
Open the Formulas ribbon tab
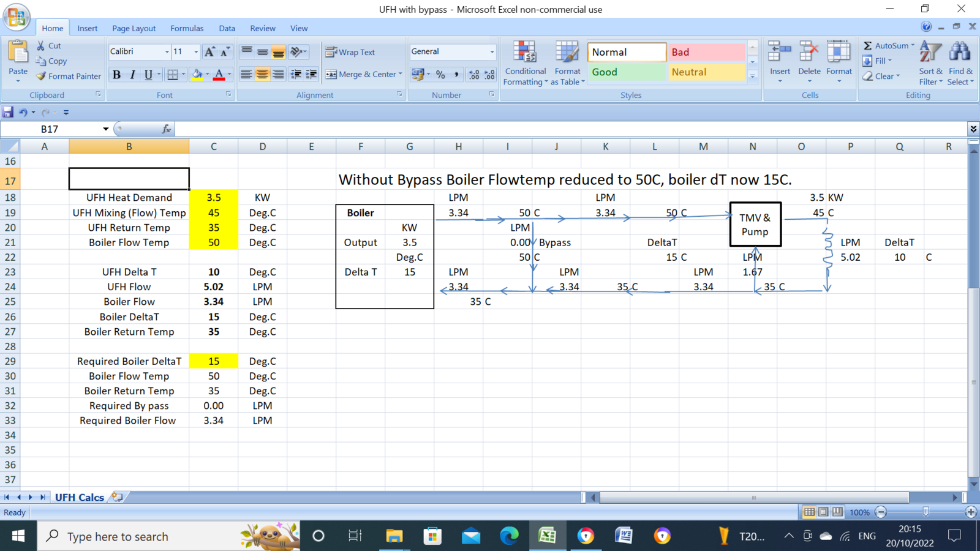[187, 28]
